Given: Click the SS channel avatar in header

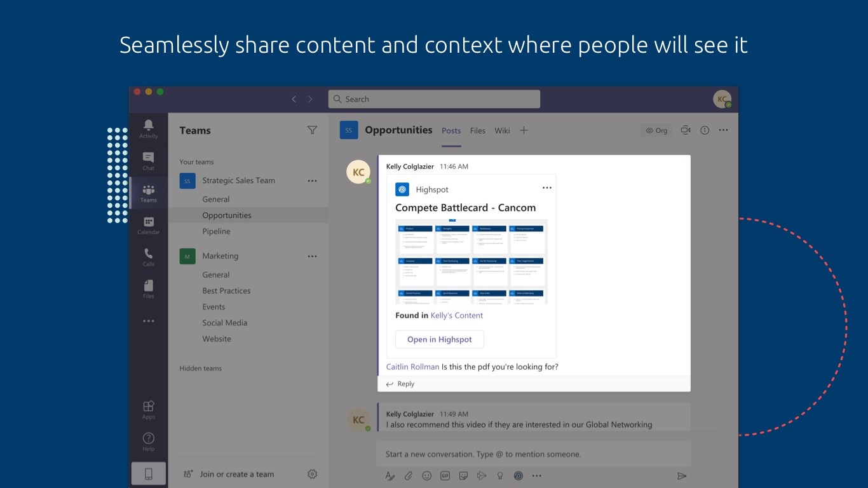Looking at the screenshot, I should (x=348, y=130).
